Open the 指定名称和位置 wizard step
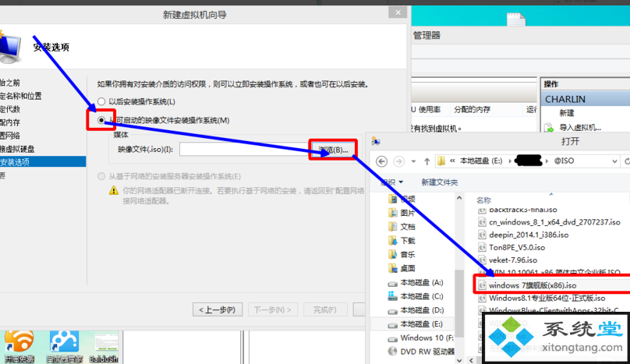The height and width of the screenshot is (364, 630). pyautogui.click(x=21, y=96)
